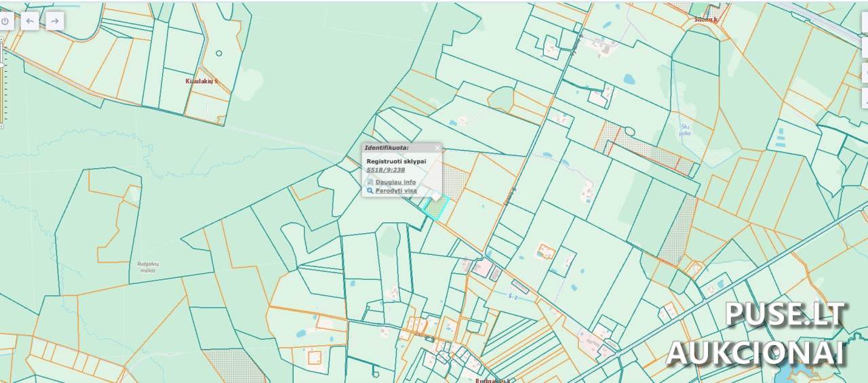868x383 pixels.
Task: Open the Daugiau info link
Action: point(395,182)
